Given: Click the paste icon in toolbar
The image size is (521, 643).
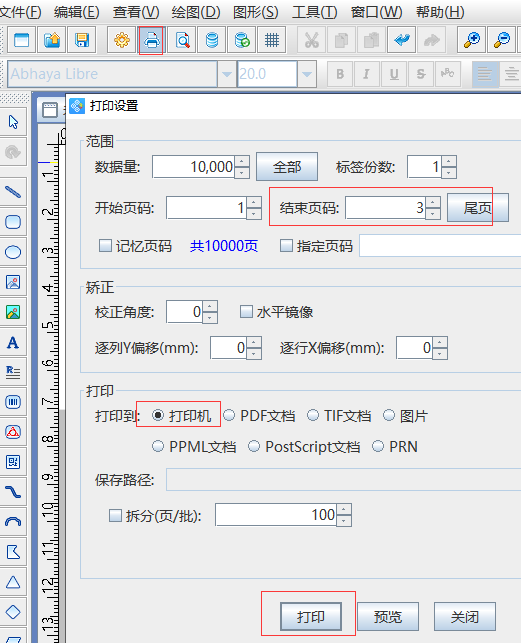Looking at the screenshot, I should (x=372, y=40).
